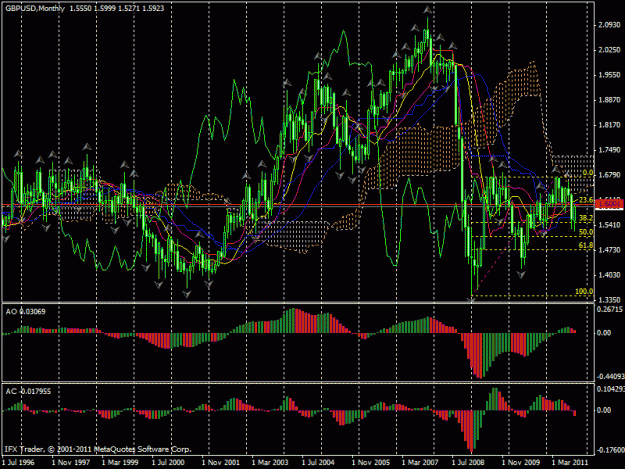Viewport: 625px width, 469px height.
Task: Click the 1 Mar 2007 date label
Action: tap(420, 463)
